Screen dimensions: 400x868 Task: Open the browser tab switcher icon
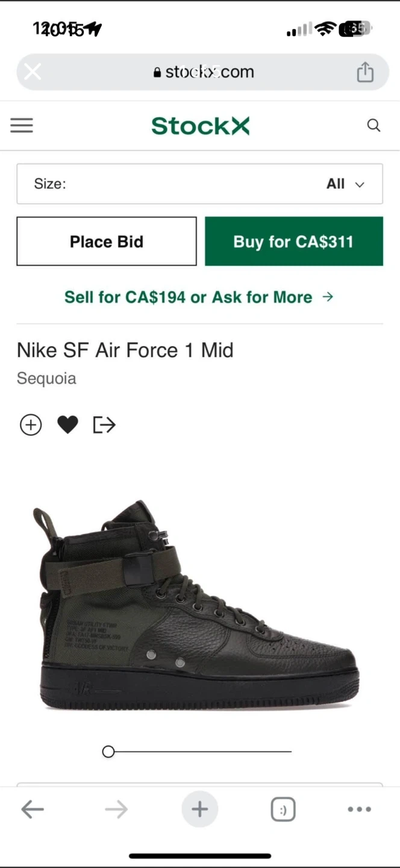click(x=283, y=810)
